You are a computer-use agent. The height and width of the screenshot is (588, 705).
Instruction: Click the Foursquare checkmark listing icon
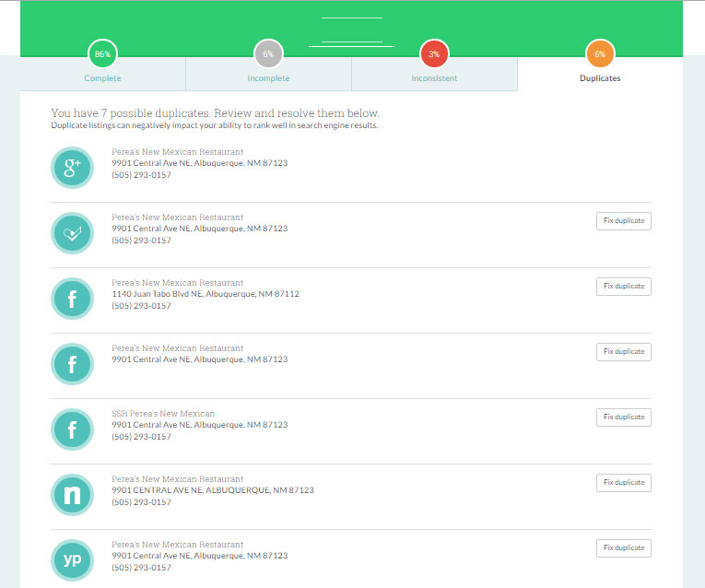[x=72, y=233]
